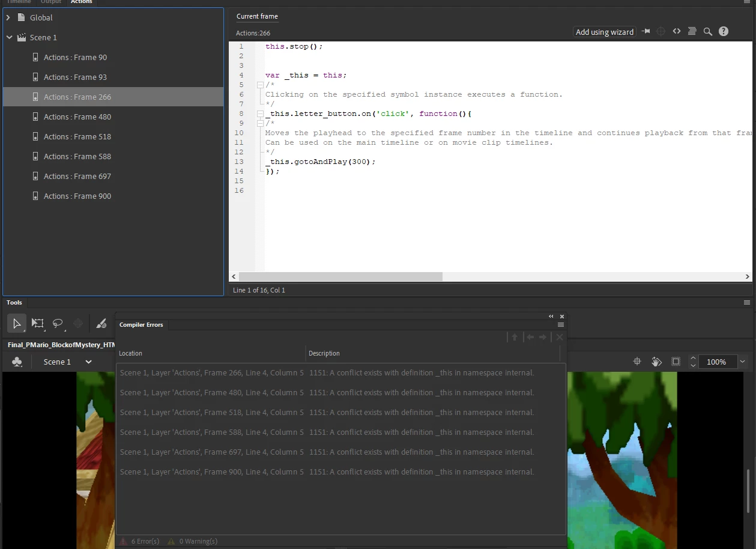Click the warnings triangle icon

[172, 541]
